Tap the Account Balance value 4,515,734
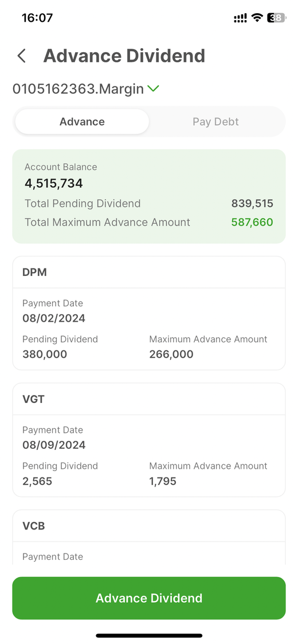 [x=54, y=183]
